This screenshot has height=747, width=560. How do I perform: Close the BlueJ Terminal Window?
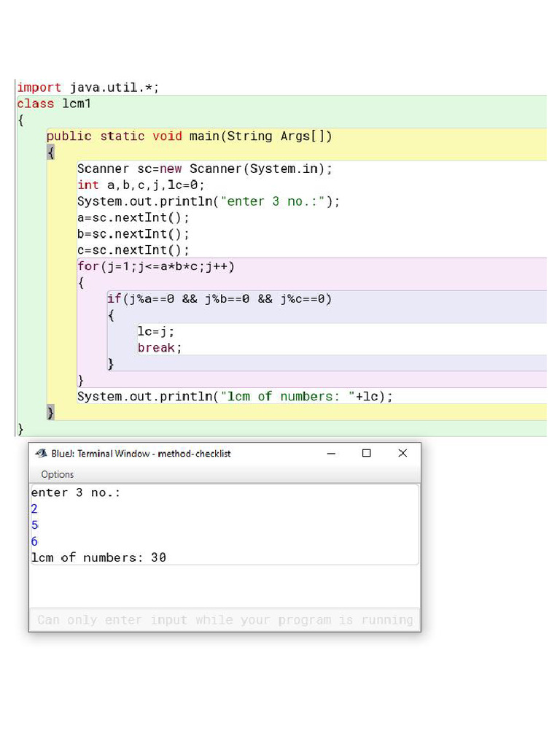402,453
